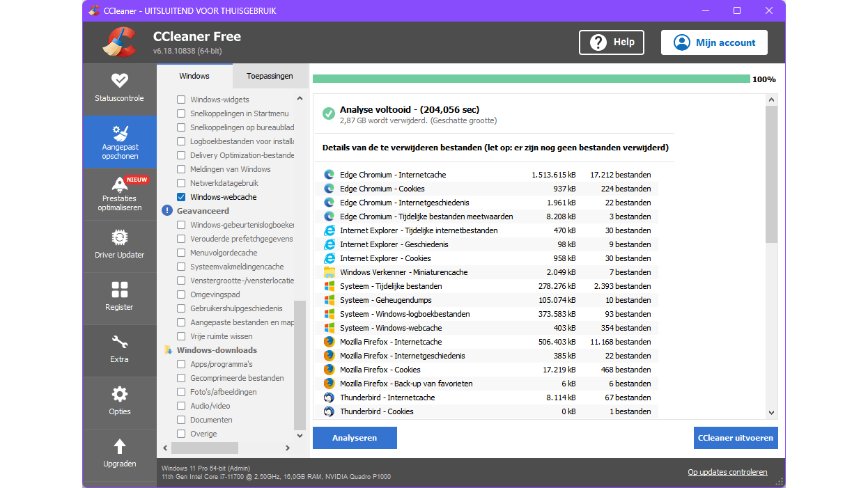Switch to the Toepassingen tab
The width and height of the screenshot is (868, 488).
[270, 76]
